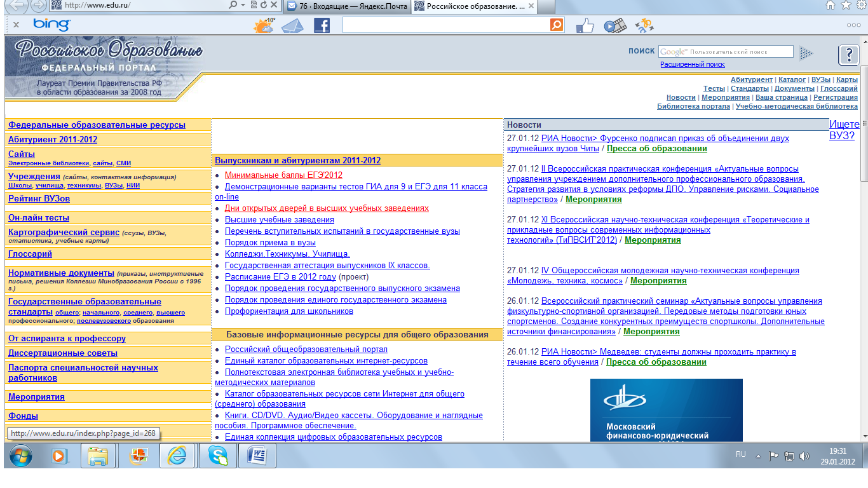Image resolution: width=868 pixels, height=488 pixels.
Task: Click the portal search go arrow
Action: (x=806, y=53)
